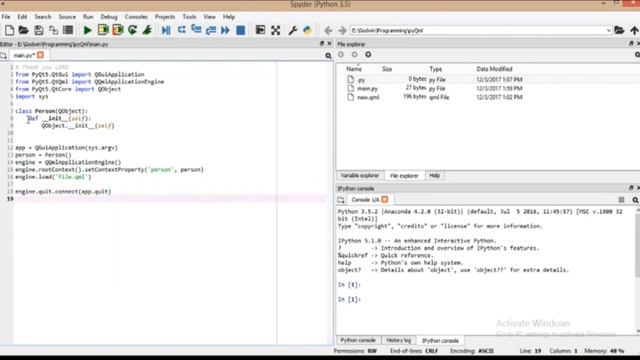Open the Tools menu
Screen dimensions: 640x360
[189, 17]
